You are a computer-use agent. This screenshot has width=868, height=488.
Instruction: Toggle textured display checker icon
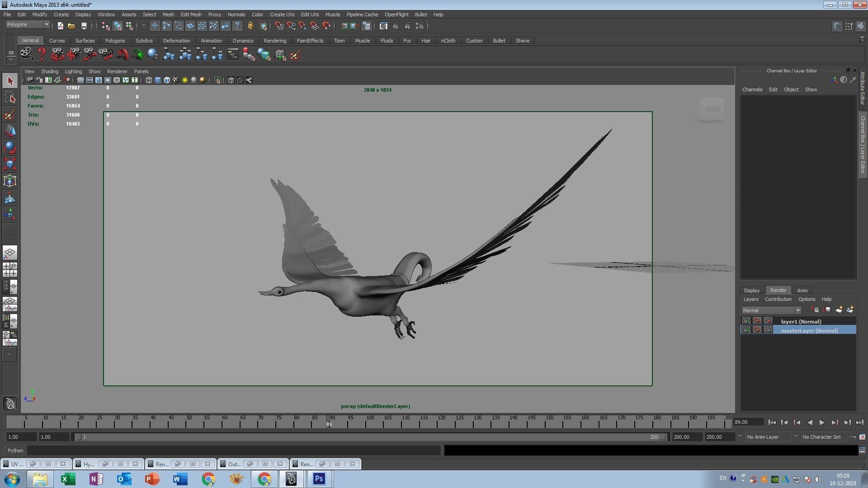pyautogui.click(x=176, y=80)
